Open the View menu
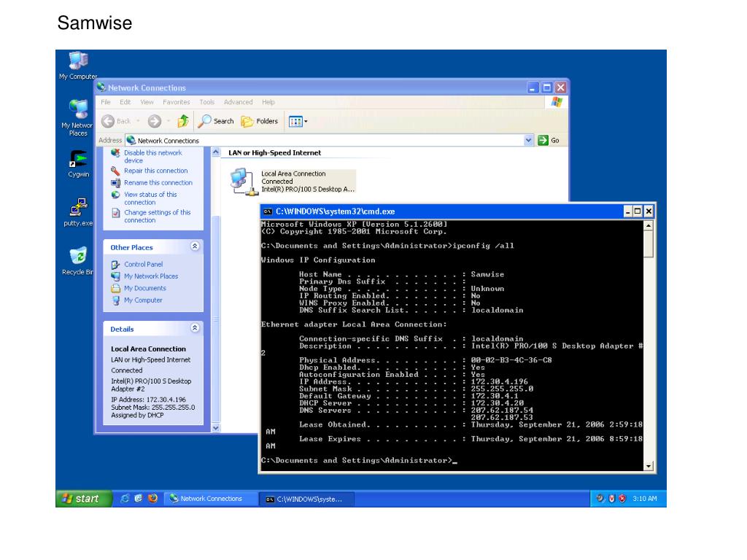Viewport: 747px width, 560px height. (x=147, y=102)
